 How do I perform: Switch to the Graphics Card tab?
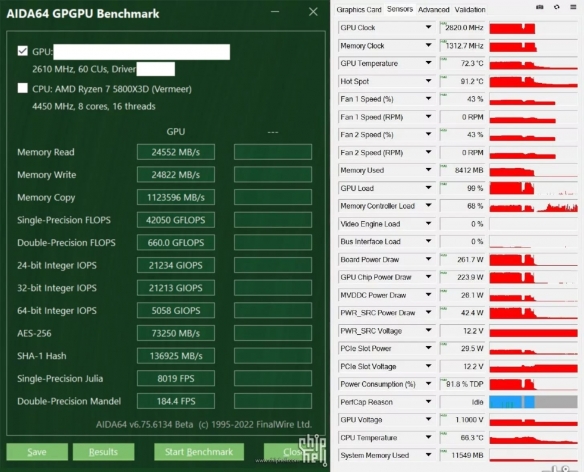pos(359,10)
